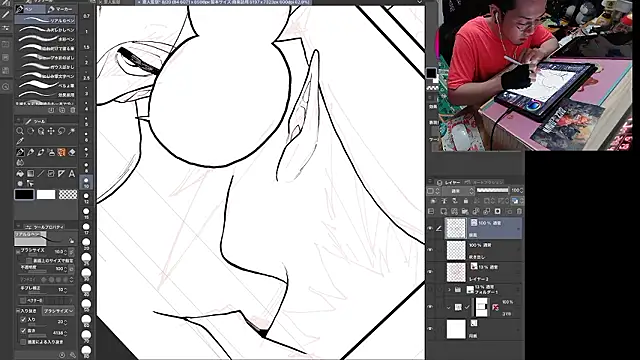Select the Object operation cube tool
Image resolution: width=640 pixels, height=360 pixels.
(41, 131)
